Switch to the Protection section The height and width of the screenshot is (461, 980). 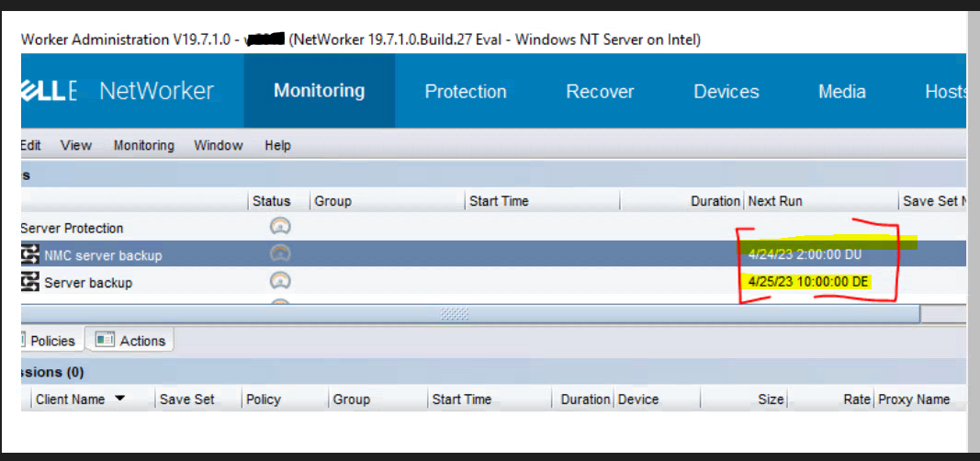tap(466, 92)
